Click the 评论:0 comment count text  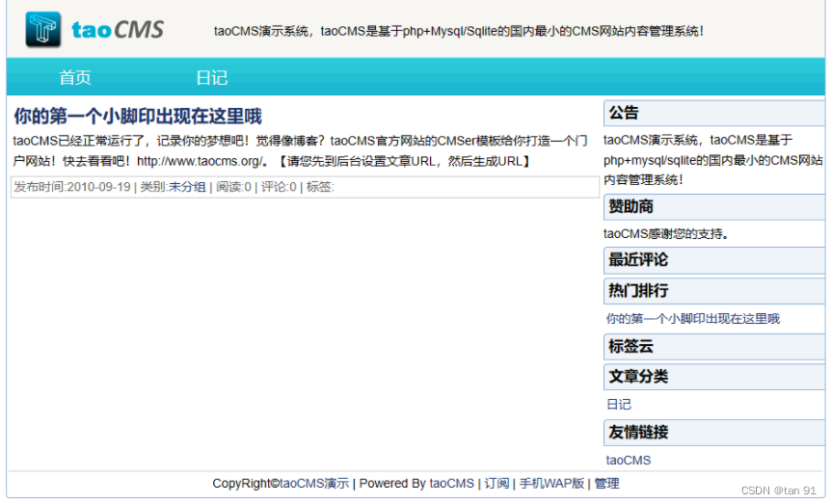279,187
